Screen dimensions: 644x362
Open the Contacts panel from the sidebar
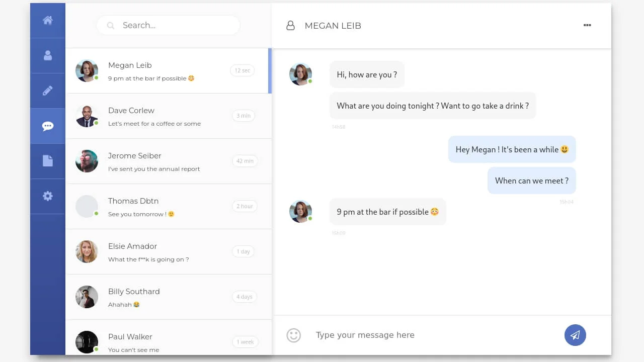coord(48,55)
